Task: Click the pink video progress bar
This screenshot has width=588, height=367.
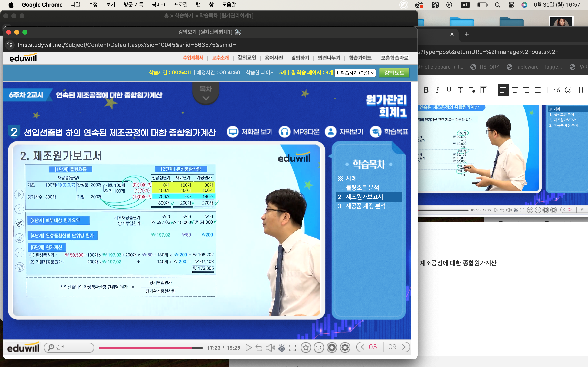Action: pyautogui.click(x=146, y=348)
